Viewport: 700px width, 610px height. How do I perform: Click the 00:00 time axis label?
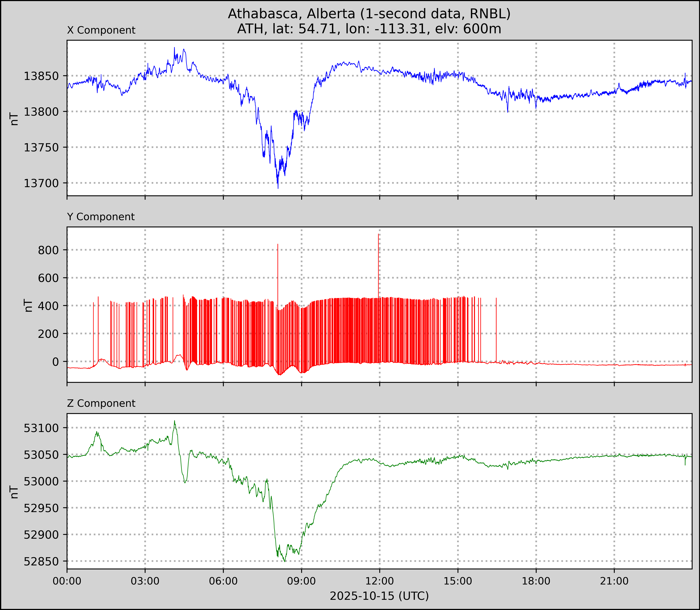[67, 581]
